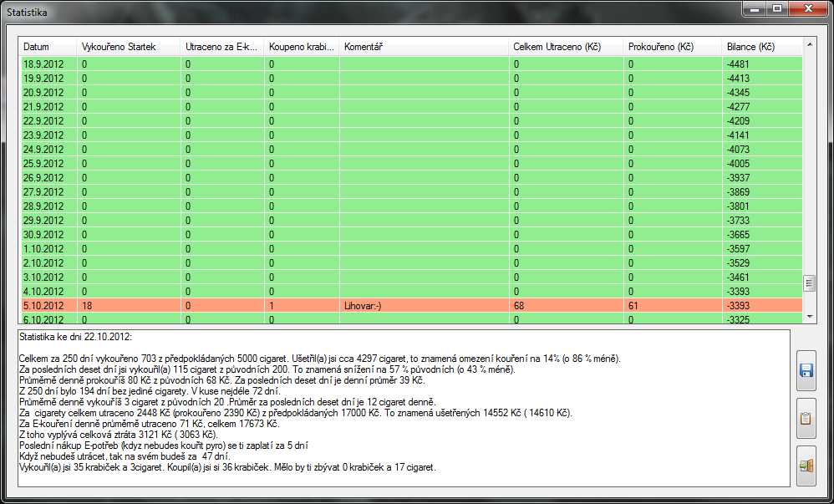Click the balance value -4073
Image resolution: width=834 pixels, height=504 pixels.
[x=738, y=149]
